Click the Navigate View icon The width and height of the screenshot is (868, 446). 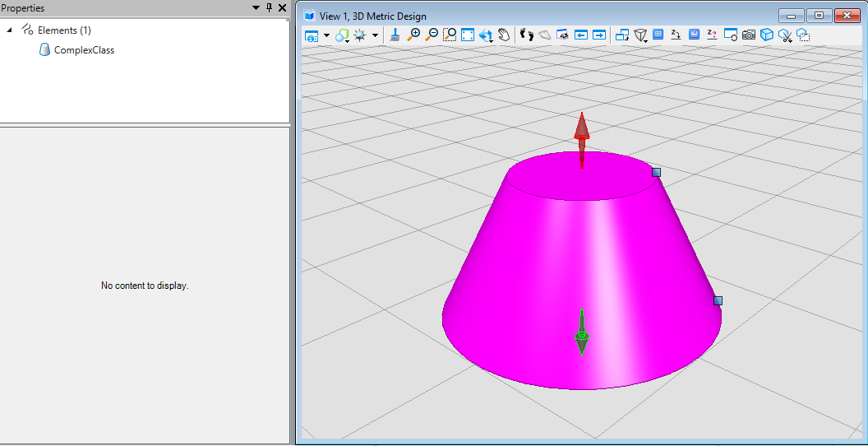(x=562, y=35)
